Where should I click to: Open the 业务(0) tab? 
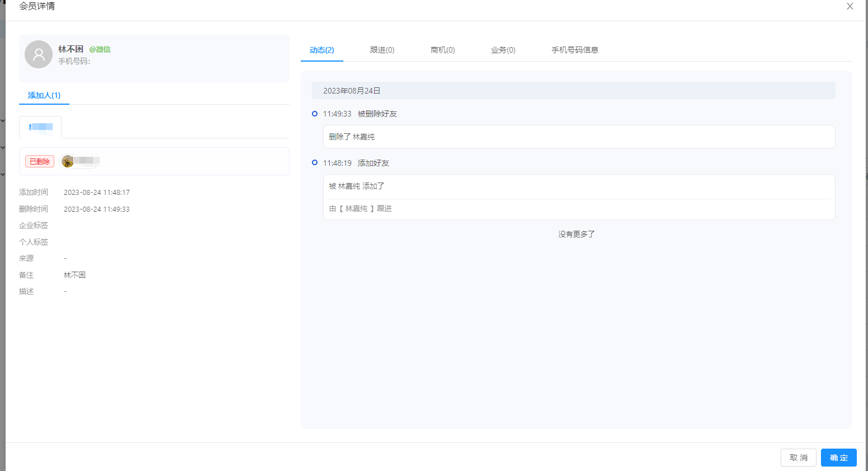[x=503, y=50]
